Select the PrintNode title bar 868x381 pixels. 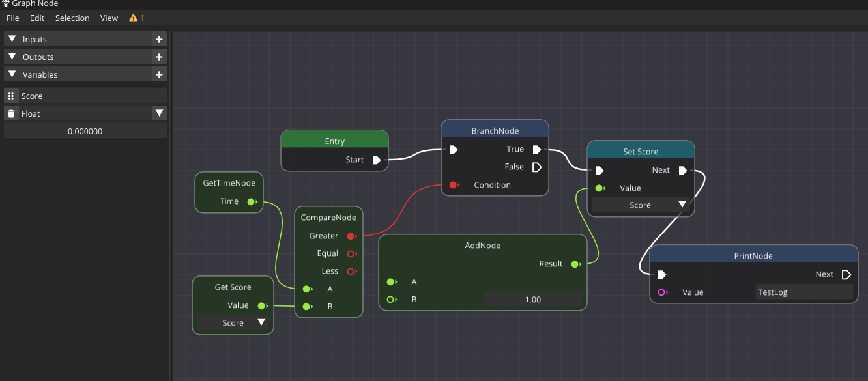pyautogui.click(x=754, y=256)
